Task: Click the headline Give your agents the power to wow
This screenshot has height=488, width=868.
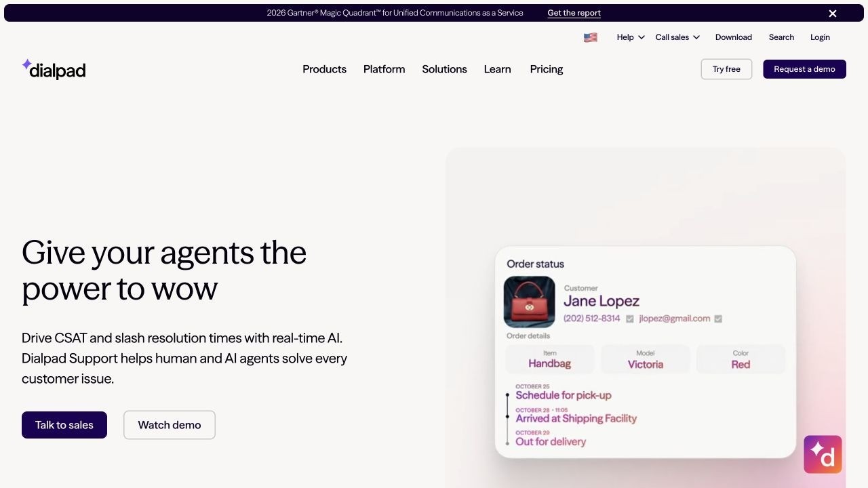Action: [164, 270]
